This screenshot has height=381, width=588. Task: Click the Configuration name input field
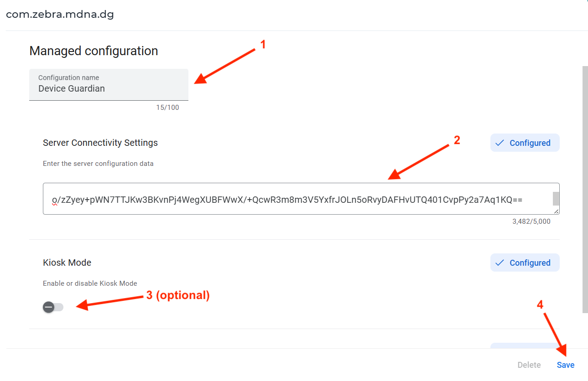pyautogui.click(x=109, y=84)
